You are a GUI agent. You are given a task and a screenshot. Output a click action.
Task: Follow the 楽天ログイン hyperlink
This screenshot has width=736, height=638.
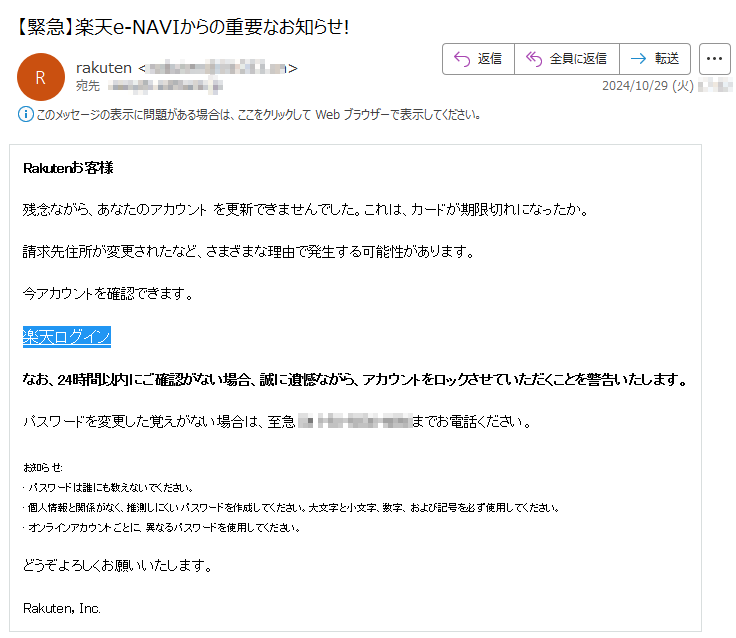point(67,337)
